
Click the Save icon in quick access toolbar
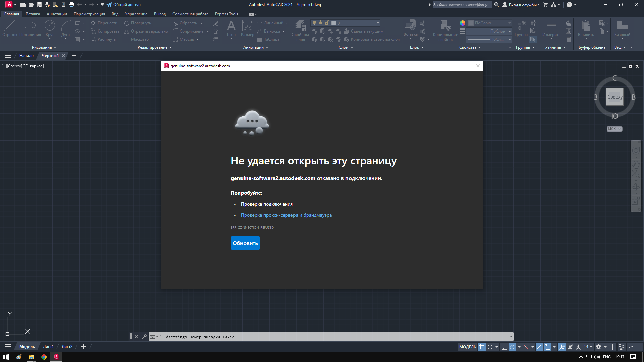tap(39, 5)
